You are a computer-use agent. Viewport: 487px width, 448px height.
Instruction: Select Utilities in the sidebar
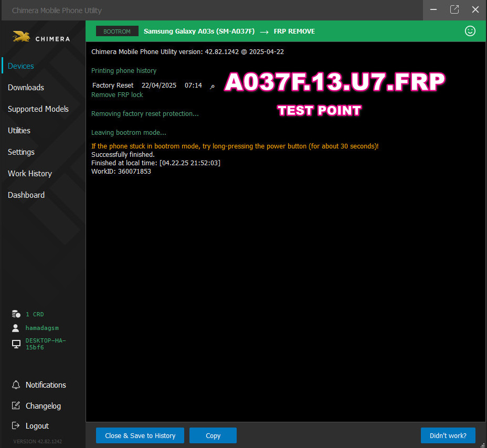pyautogui.click(x=19, y=131)
